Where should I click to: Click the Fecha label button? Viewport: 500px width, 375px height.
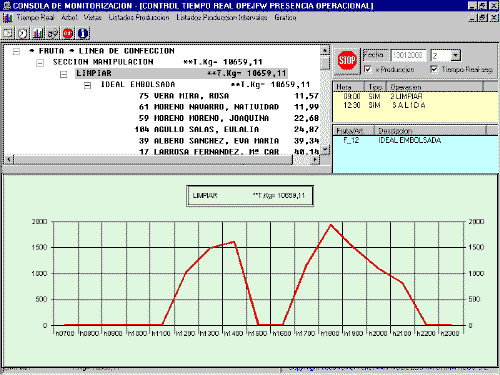pos(375,55)
